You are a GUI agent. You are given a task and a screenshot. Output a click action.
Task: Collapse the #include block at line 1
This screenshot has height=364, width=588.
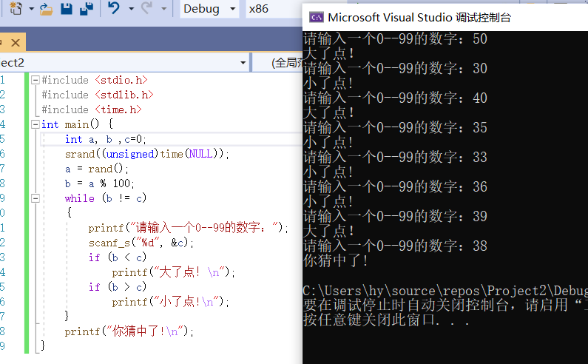click(36, 80)
